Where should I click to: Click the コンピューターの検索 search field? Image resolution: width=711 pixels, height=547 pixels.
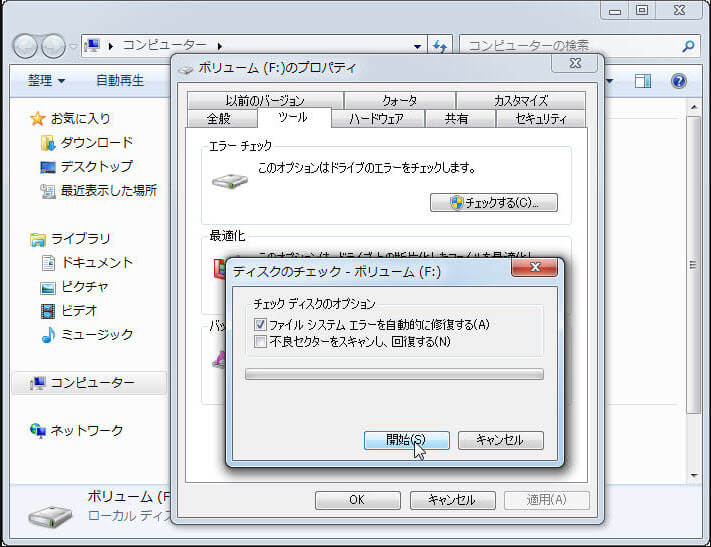[x=571, y=46]
